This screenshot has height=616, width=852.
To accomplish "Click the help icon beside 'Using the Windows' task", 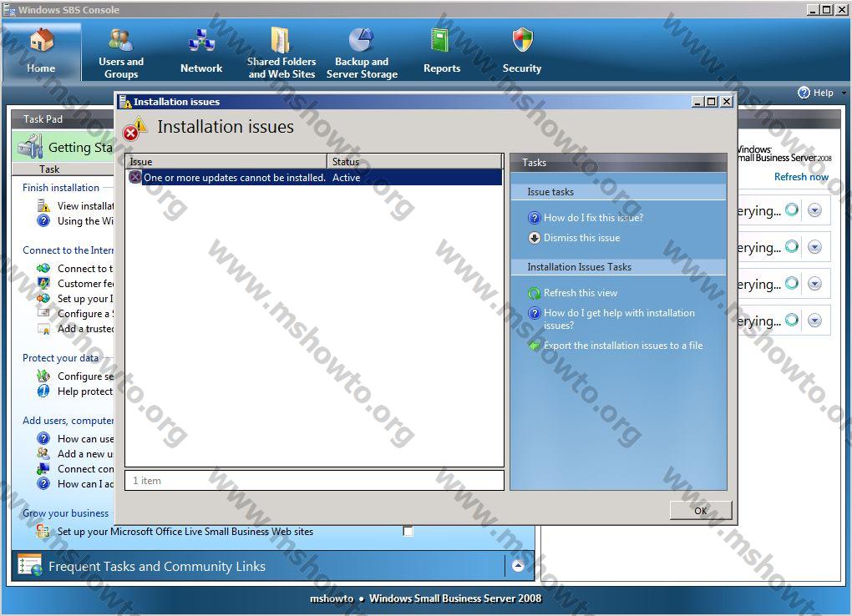I will (x=43, y=220).
